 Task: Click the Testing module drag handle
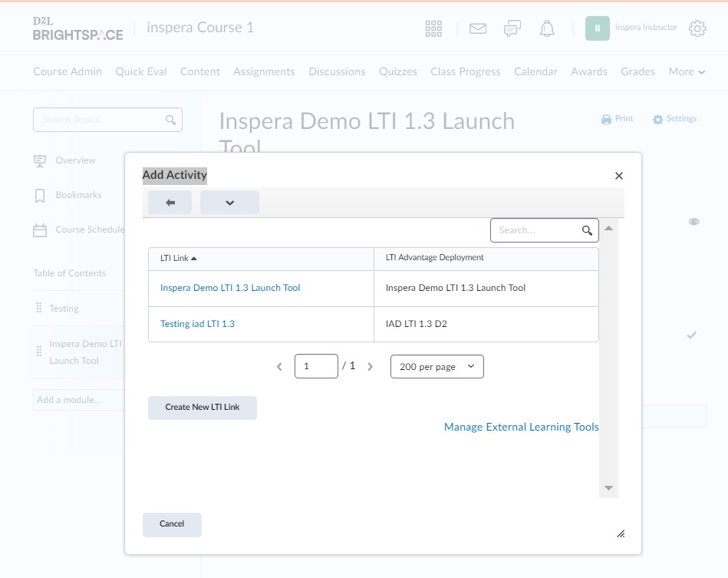[x=39, y=308]
